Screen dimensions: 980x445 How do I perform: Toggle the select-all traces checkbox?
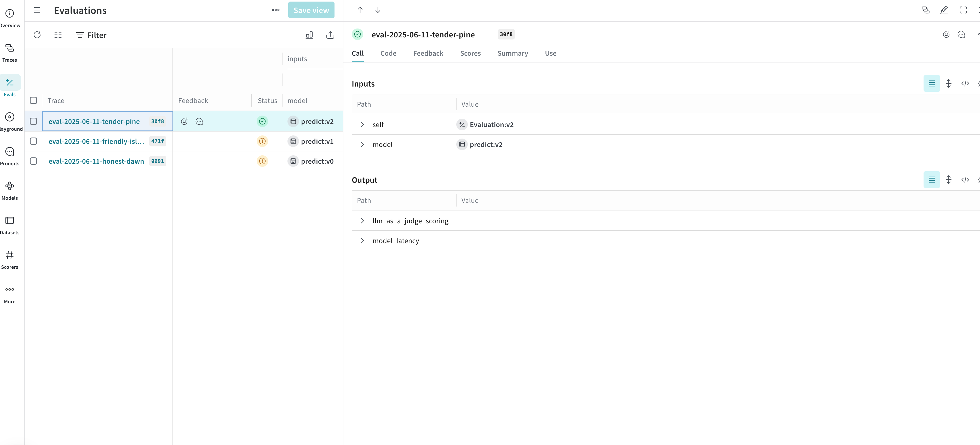pyautogui.click(x=33, y=100)
